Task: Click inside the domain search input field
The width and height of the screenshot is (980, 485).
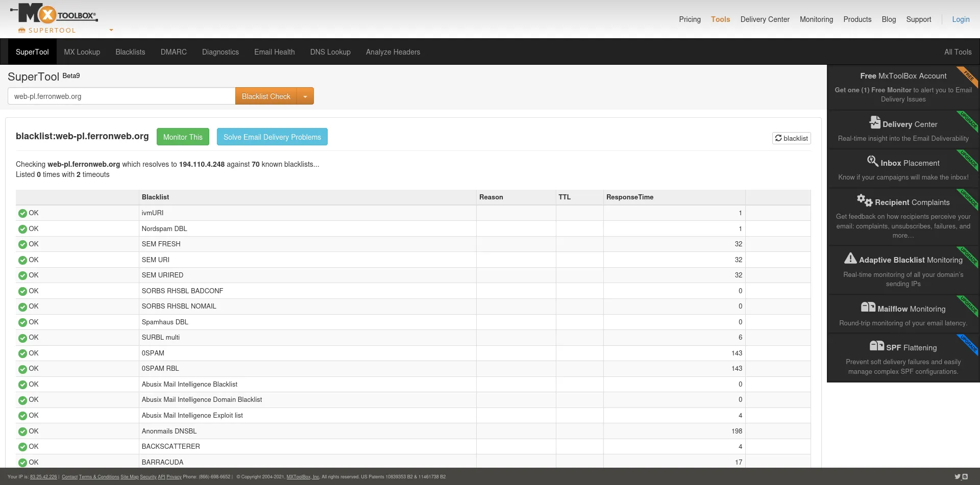Action: tap(120, 96)
